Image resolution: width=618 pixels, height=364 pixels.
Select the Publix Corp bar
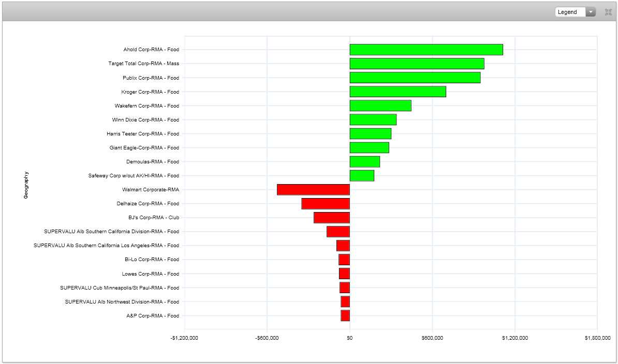415,78
